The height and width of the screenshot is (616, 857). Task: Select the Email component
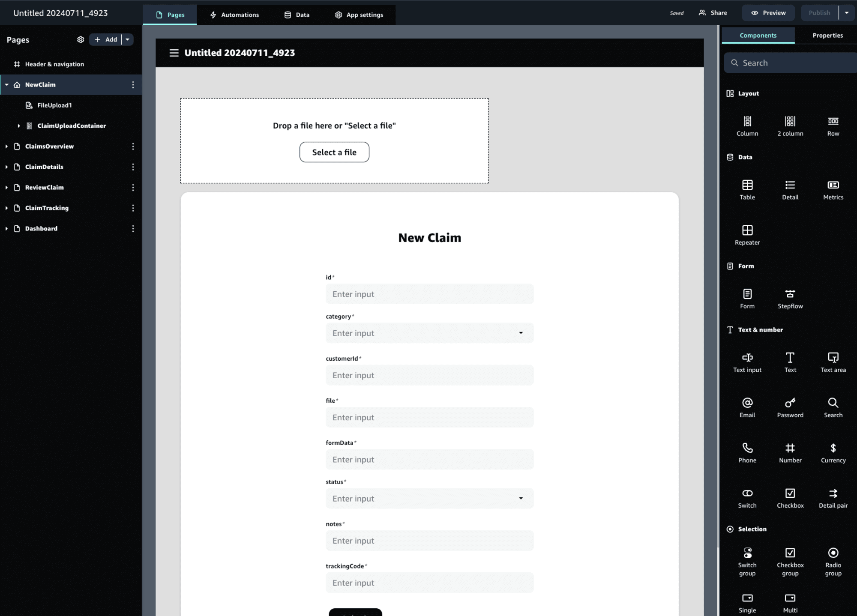[x=747, y=408]
